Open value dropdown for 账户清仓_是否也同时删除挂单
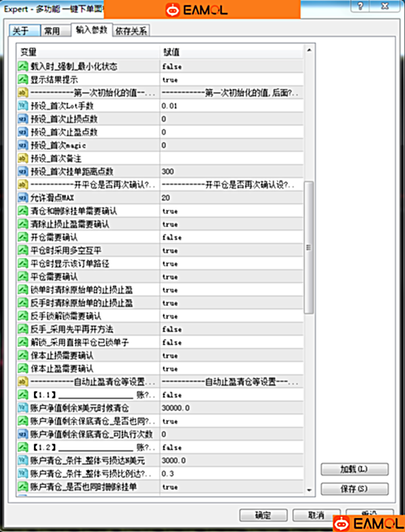 point(230,487)
